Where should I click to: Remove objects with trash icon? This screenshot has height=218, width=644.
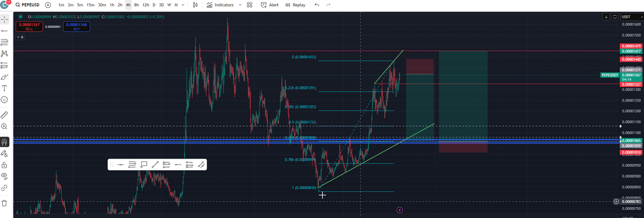tap(4, 203)
